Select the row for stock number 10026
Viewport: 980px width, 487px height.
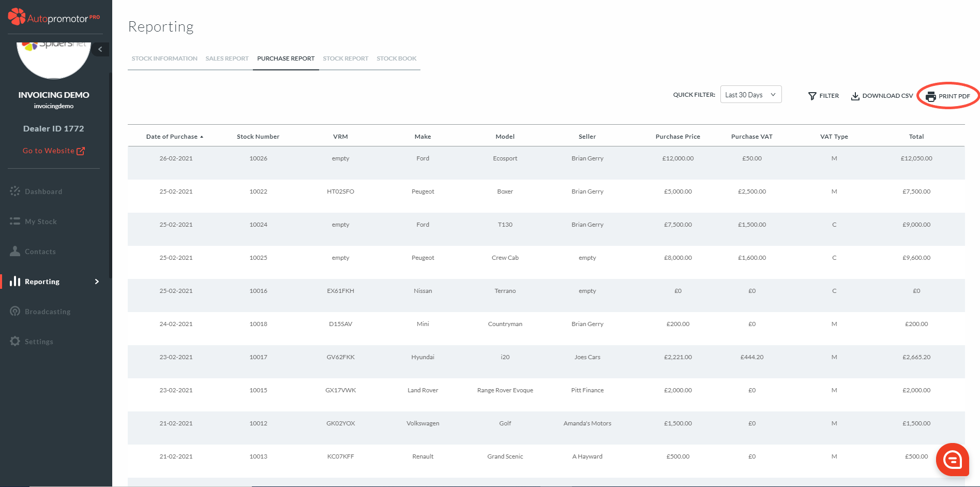258,158
